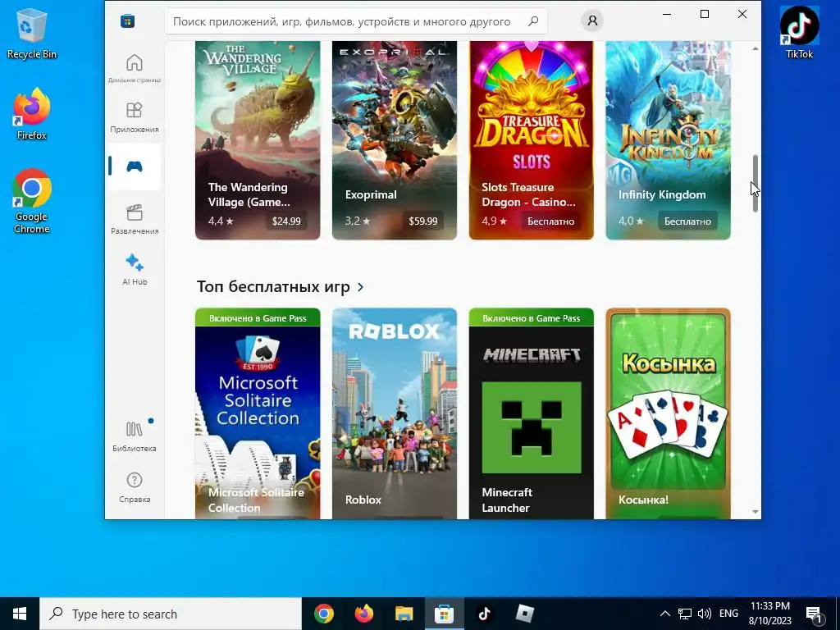Image resolution: width=840 pixels, height=630 pixels.
Task: Open Microsoft Solitaire Collection card
Action: [258, 413]
